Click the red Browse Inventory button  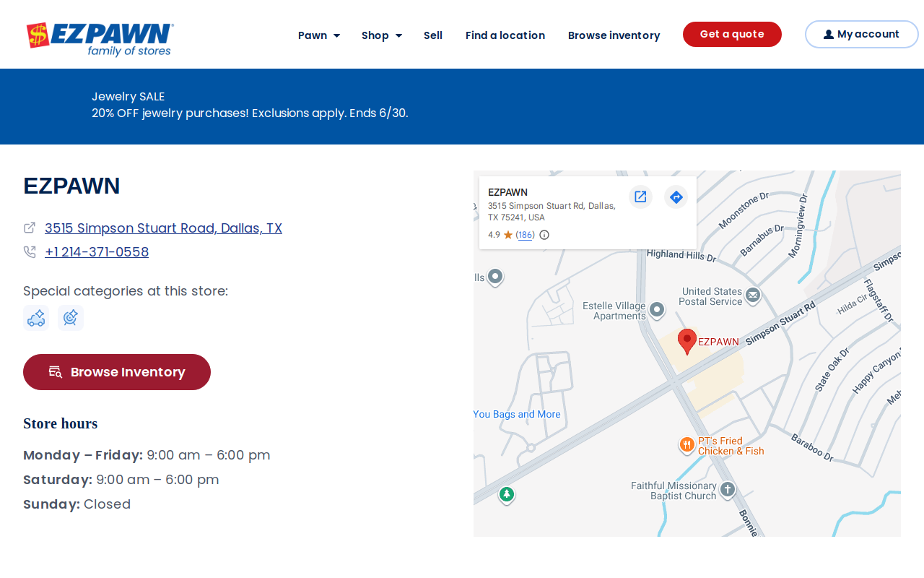point(117,372)
